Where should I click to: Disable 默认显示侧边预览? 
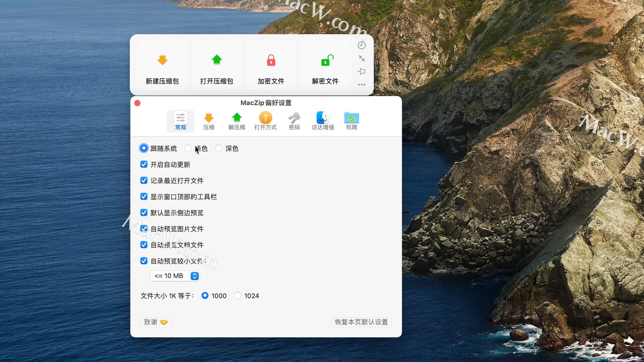144,213
